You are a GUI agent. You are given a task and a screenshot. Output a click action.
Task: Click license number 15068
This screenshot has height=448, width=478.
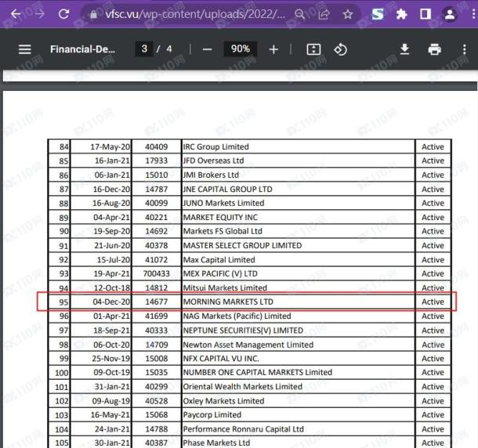(x=157, y=415)
